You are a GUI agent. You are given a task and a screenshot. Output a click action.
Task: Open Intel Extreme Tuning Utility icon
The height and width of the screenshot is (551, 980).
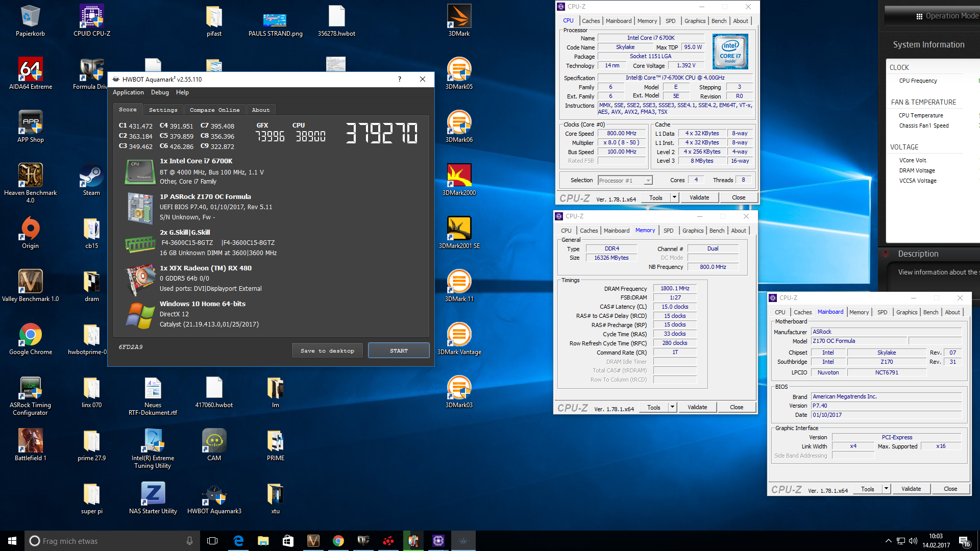point(153,449)
